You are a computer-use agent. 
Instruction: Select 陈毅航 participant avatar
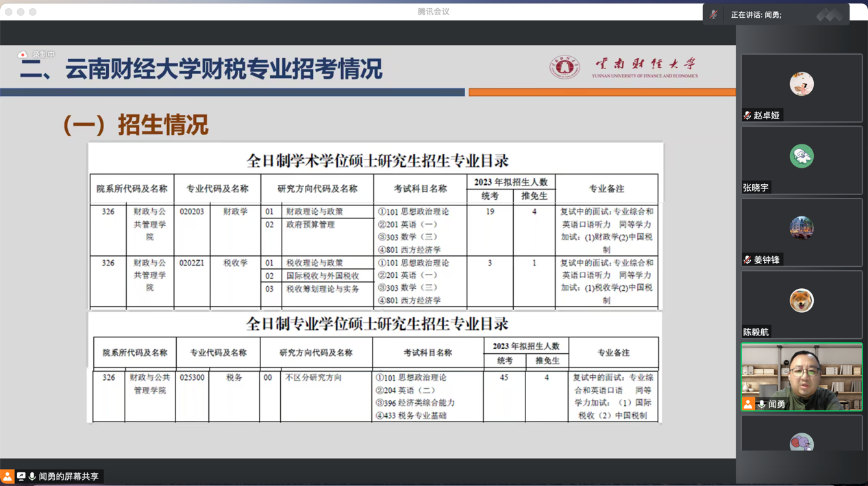point(802,300)
